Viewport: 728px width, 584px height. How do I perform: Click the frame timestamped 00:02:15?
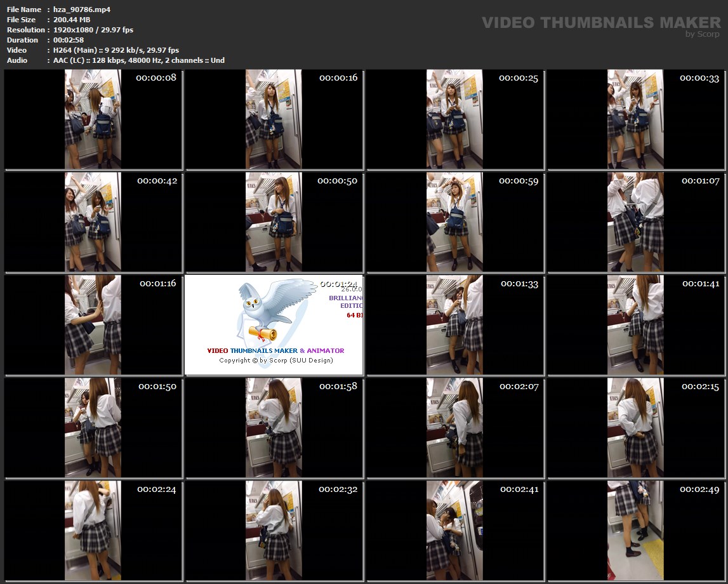[635, 428]
